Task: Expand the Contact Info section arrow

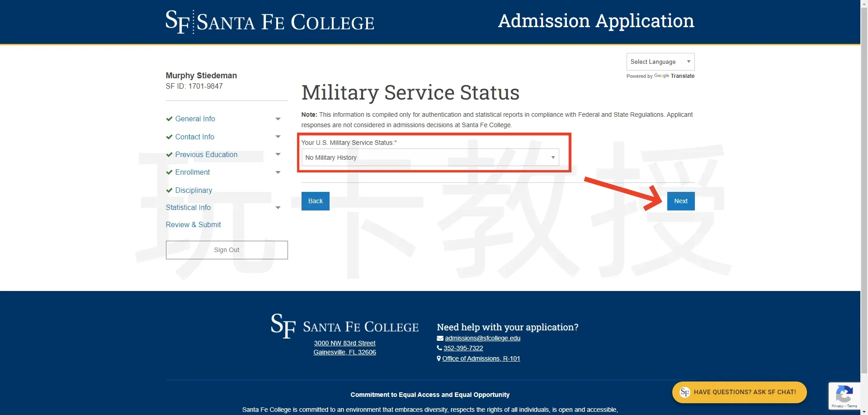Action: 278,137
